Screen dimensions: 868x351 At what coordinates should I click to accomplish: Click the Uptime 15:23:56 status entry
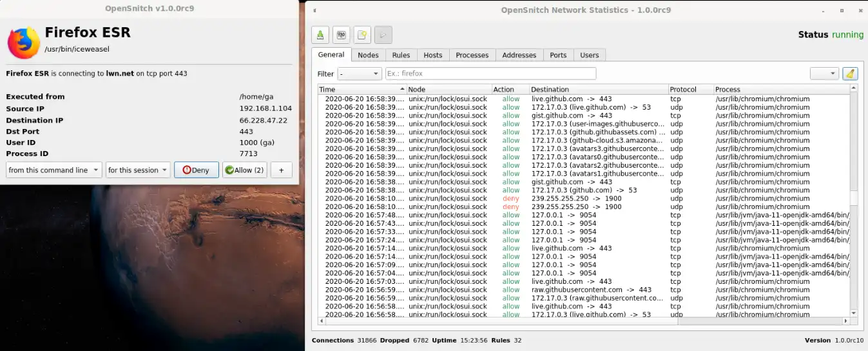458,340
